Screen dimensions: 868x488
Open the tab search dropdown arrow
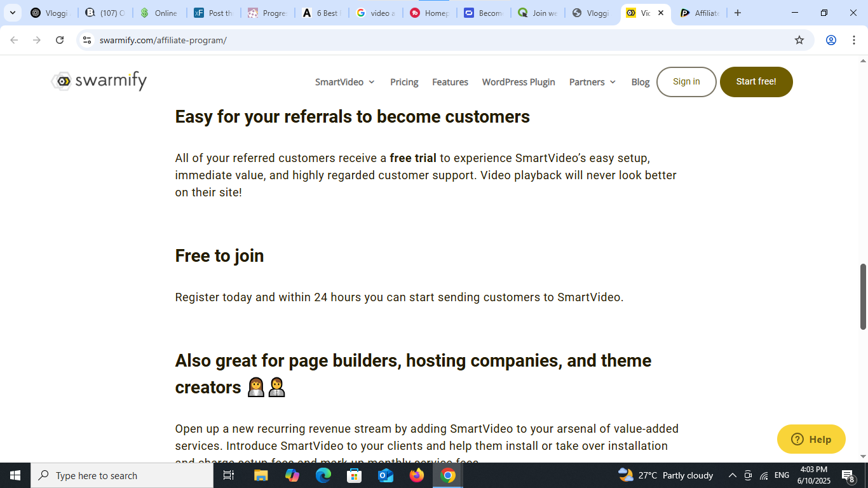coord(12,13)
